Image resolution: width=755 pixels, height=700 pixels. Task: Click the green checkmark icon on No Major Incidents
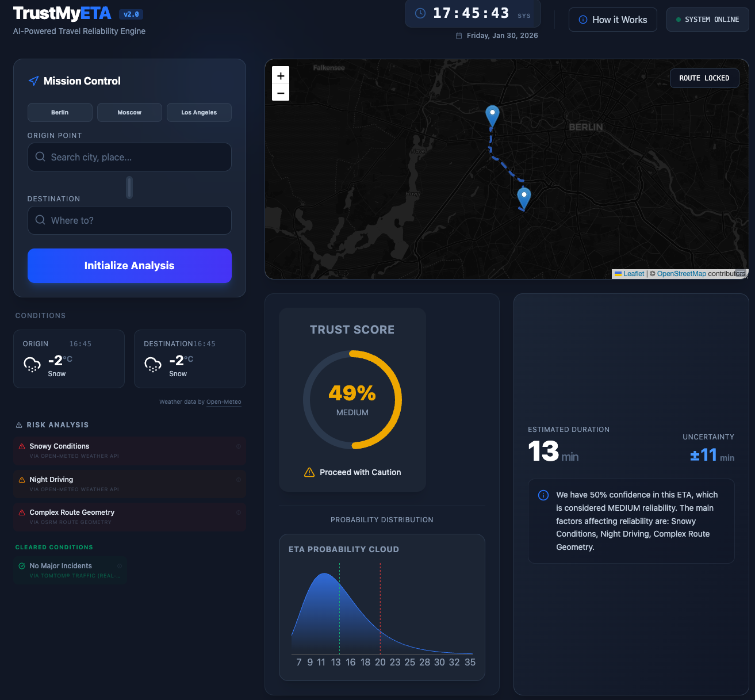point(21,565)
